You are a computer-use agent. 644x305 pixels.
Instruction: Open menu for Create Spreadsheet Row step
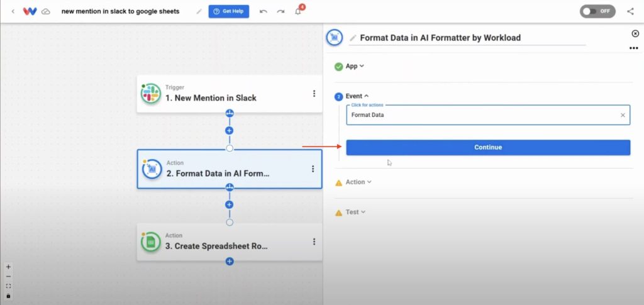[314, 241]
